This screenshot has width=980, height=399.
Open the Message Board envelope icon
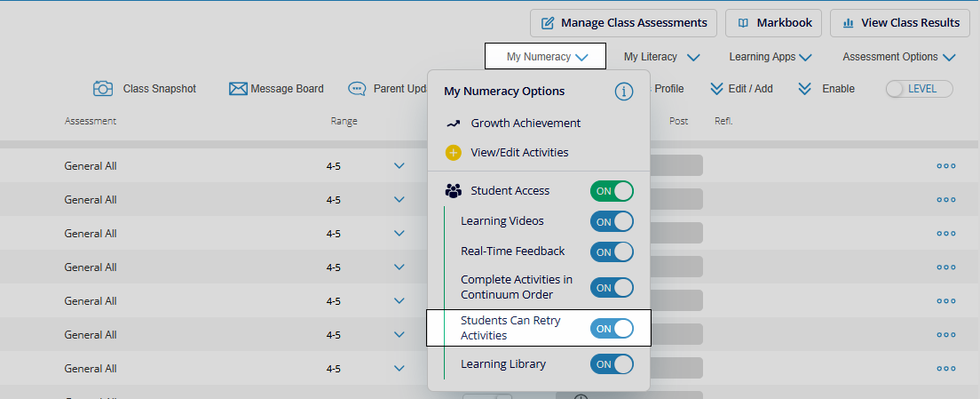coord(237,89)
